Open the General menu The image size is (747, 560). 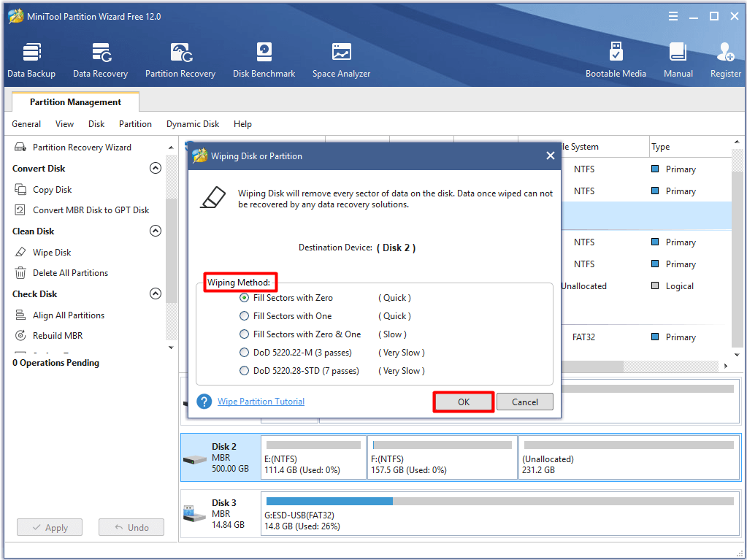pyautogui.click(x=26, y=124)
